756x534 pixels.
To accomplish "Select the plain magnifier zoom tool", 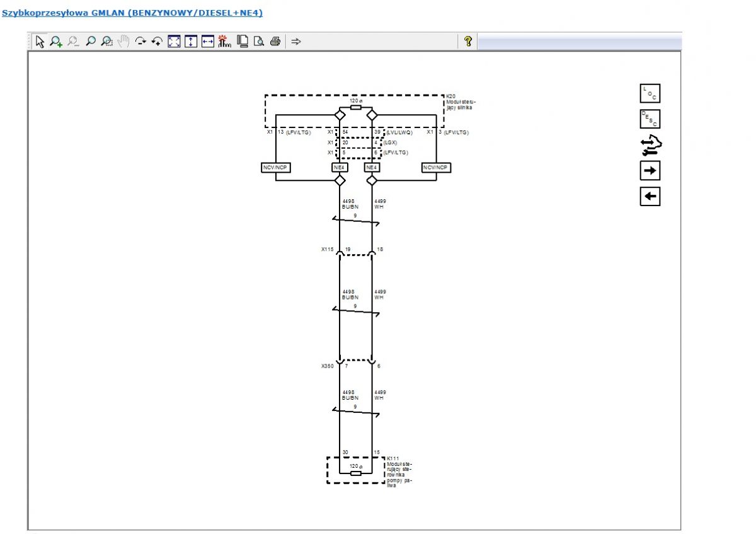I will pyautogui.click(x=91, y=42).
